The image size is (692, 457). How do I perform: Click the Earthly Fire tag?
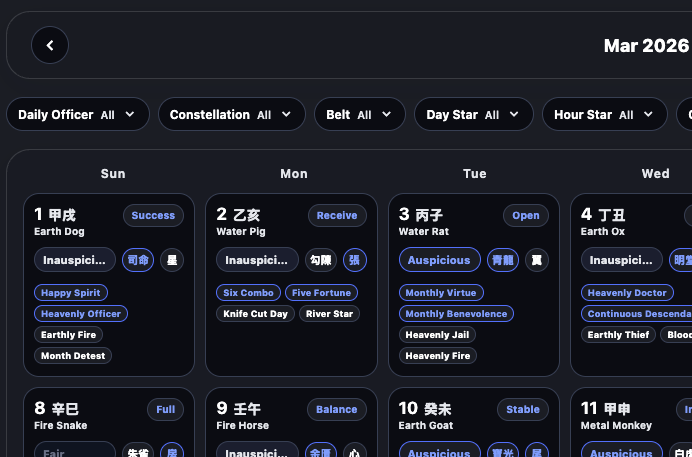68,334
